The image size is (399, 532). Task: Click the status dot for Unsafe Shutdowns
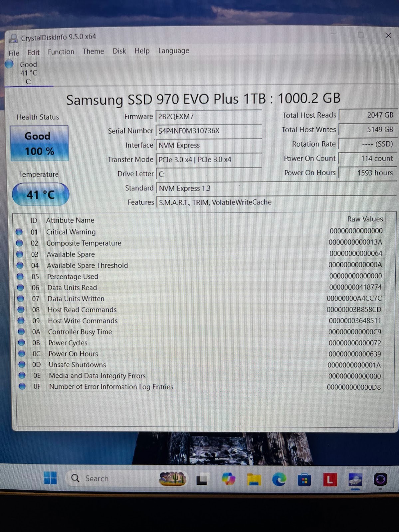point(22,364)
